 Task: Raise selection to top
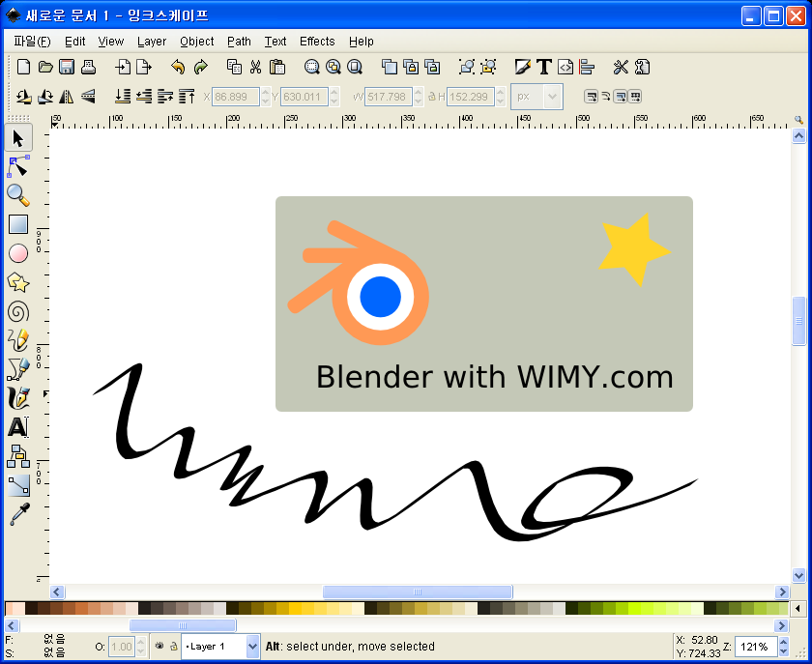click(187, 97)
